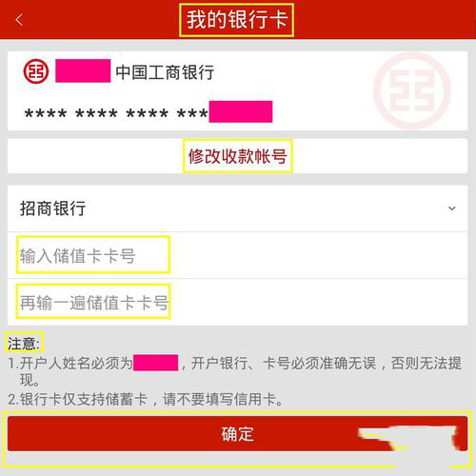Click the white smudge on 确定 button

(x=409, y=438)
